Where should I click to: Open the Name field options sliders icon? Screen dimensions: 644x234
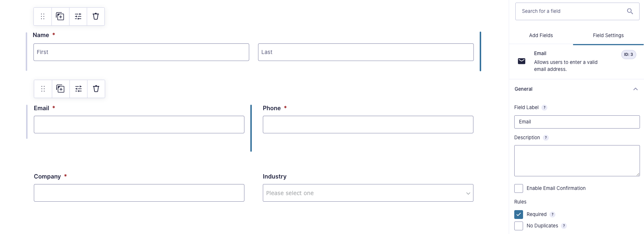(78, 16)
